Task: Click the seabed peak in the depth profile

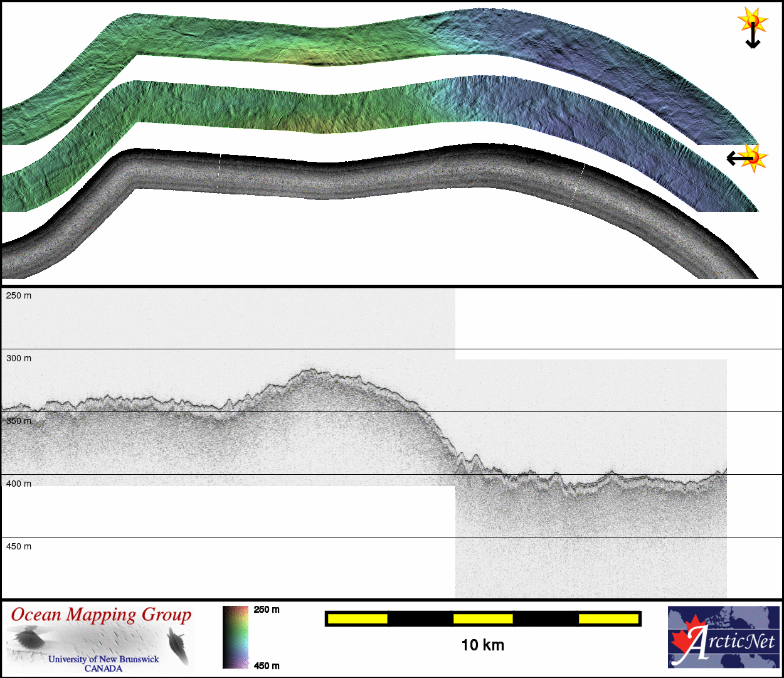Action: pos(310,371)
